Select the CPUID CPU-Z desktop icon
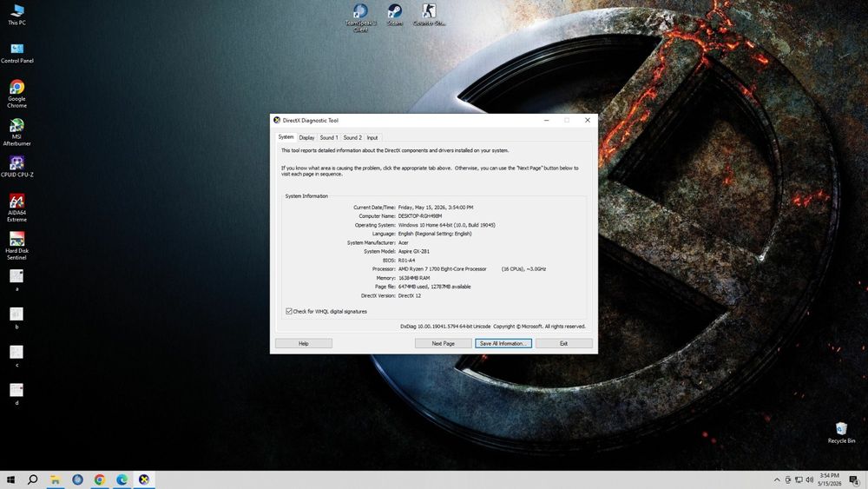This screenshot has width=868, height=489. [16, 166]
